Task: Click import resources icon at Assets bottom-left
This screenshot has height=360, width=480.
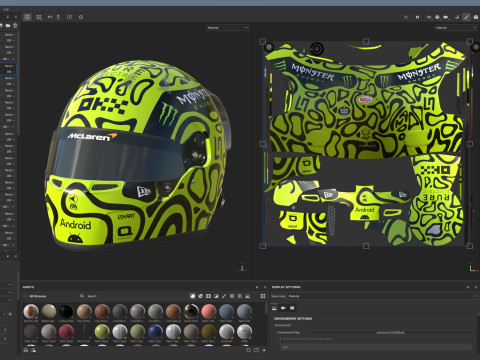Action: coord(26,350)
